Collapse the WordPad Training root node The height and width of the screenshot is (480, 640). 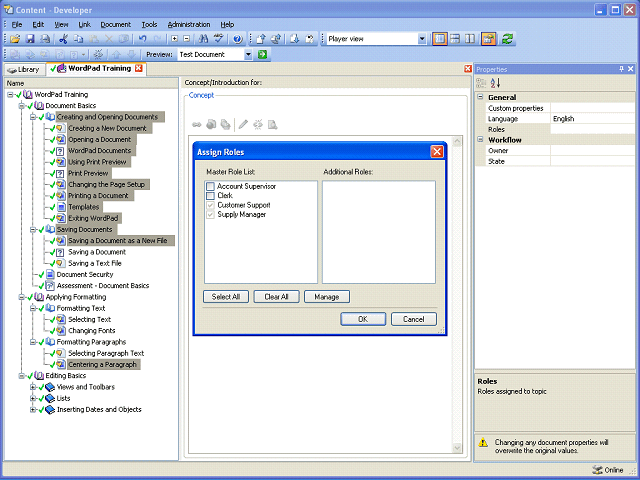click(x=10, y=95)
